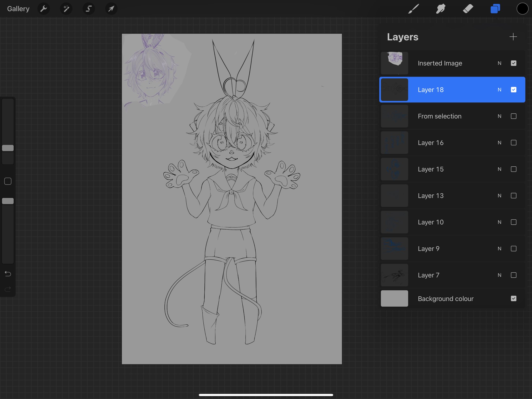Hide the Inserted Image layer
The height and width of the screenshot is (399, 532).
coord(514,63)
